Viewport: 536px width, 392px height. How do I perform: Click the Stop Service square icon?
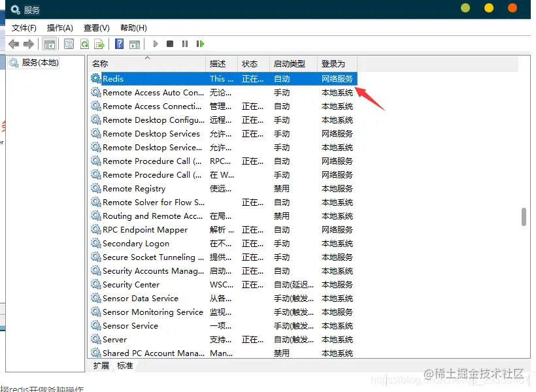(x=170, y=44)
